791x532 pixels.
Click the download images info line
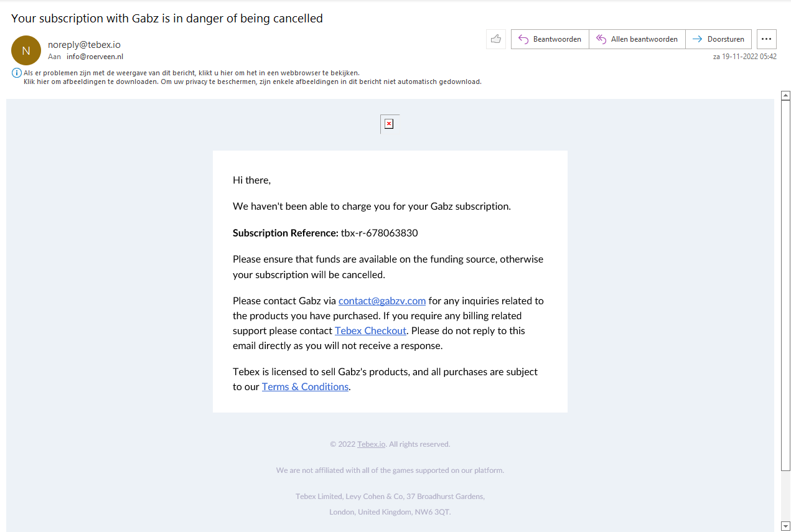[252, 82]
